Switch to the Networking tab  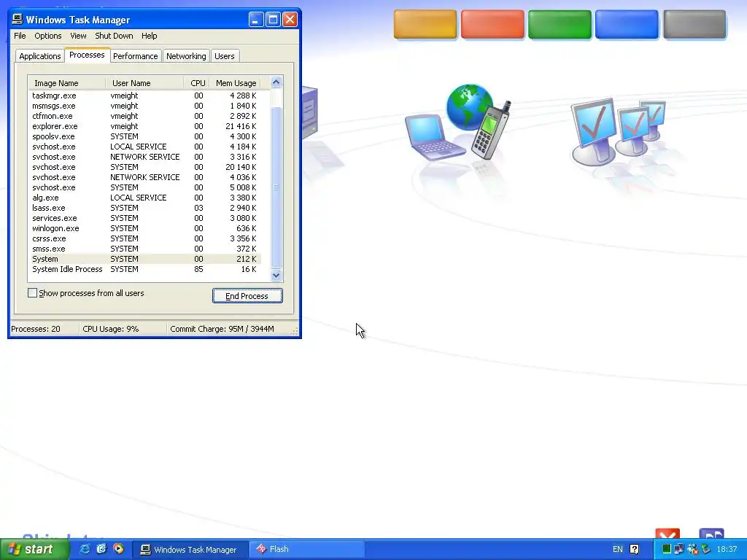tap(186, 56)
